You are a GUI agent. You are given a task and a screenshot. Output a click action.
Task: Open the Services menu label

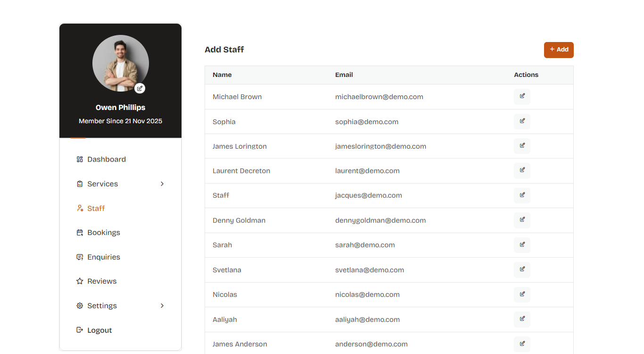pyautogui.click(x=103, y=184)
